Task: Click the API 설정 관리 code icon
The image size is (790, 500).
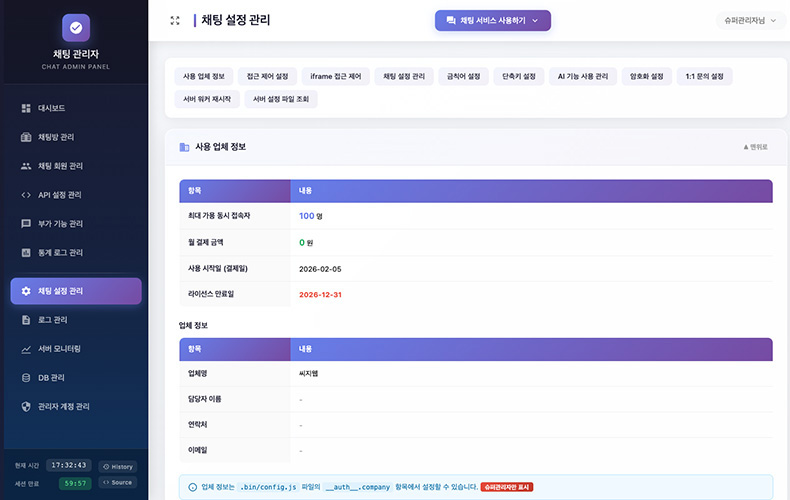Action: coord(26,195)
